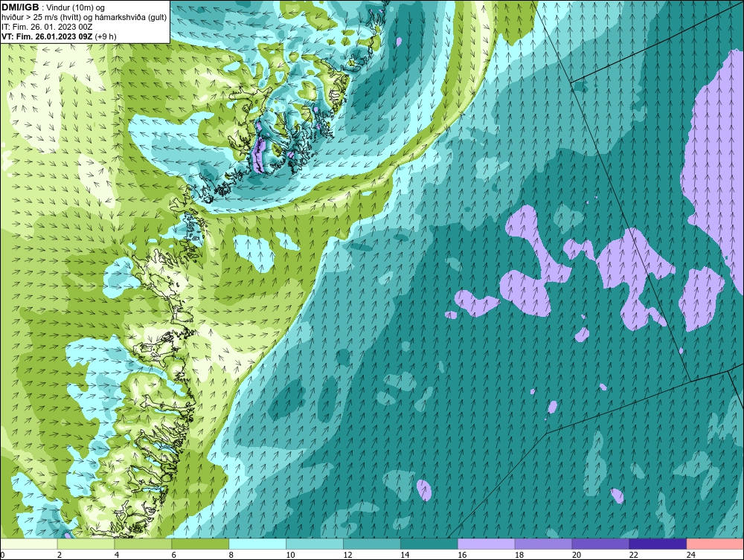Click the above-24 m/s pink legend swatch
Screen dimensions: 744x560
coord(715,544)
